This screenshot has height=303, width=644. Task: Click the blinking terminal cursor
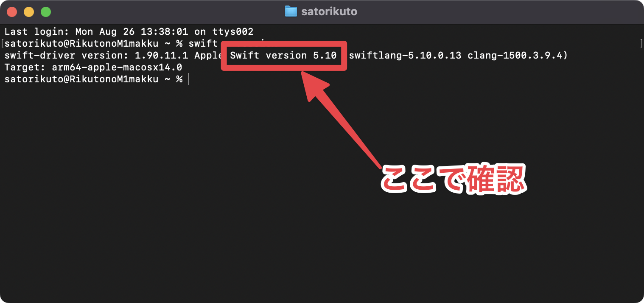(x=188, y=79)
